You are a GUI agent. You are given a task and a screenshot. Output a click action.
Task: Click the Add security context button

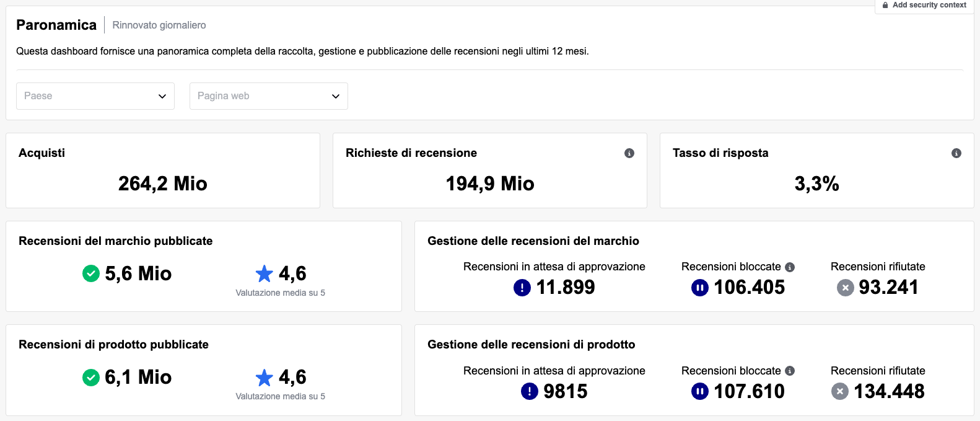click(x=924, y=6)
